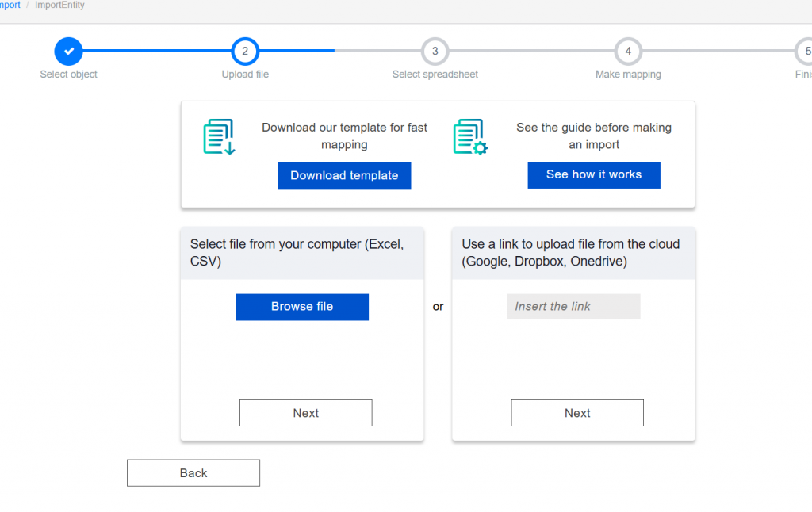Click Browse file to choose a file

click(x=302, y=307)
